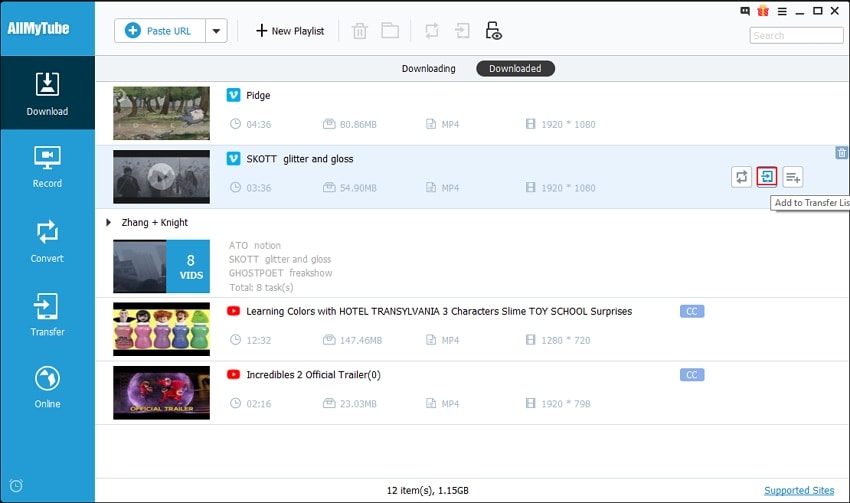Click the 1920 * 798 resolution value

[x=565, y=404]
